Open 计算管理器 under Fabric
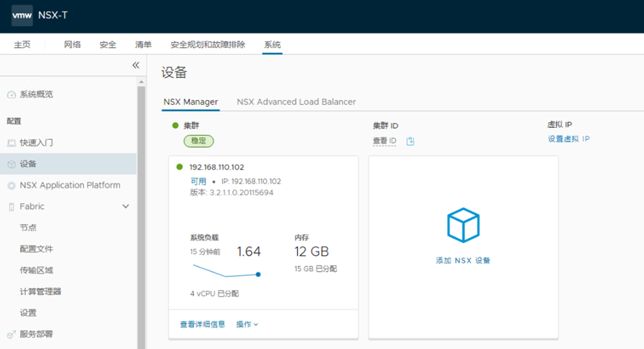 point(40,292)
